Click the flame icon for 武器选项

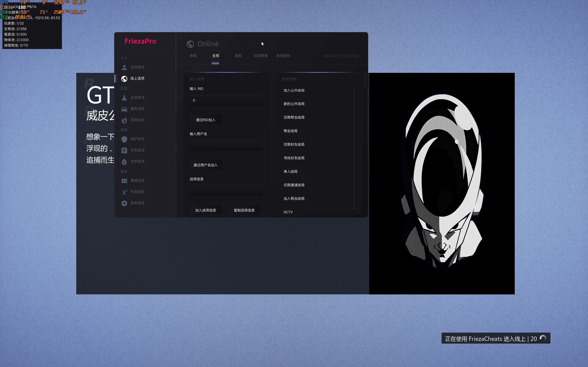124,120
